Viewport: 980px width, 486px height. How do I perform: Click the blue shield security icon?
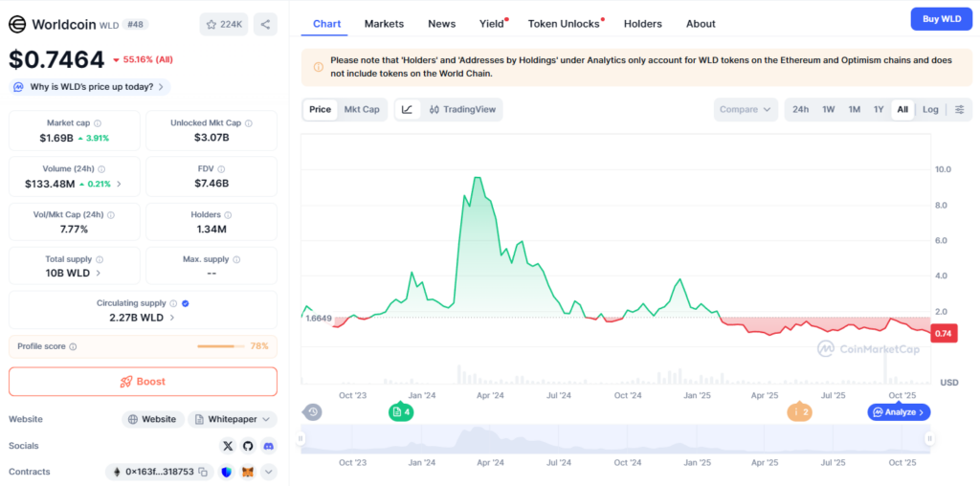227,472
